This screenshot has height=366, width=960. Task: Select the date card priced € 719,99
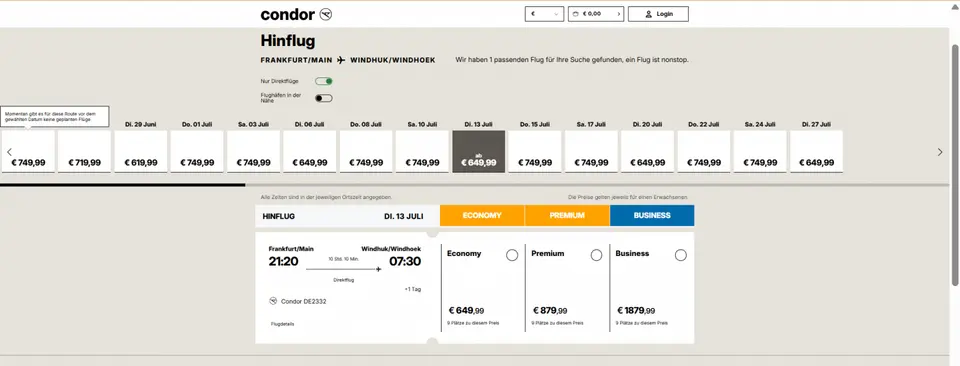click(84, 151)
